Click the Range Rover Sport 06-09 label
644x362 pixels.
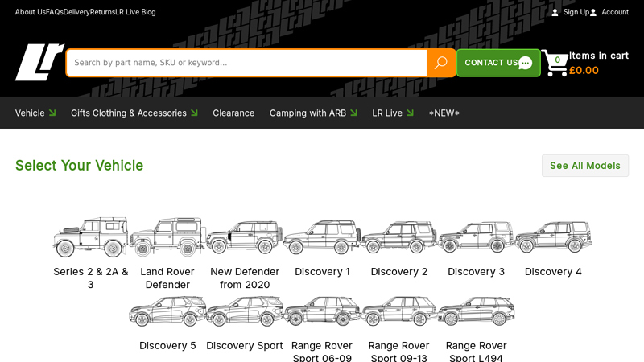[322, 352]
